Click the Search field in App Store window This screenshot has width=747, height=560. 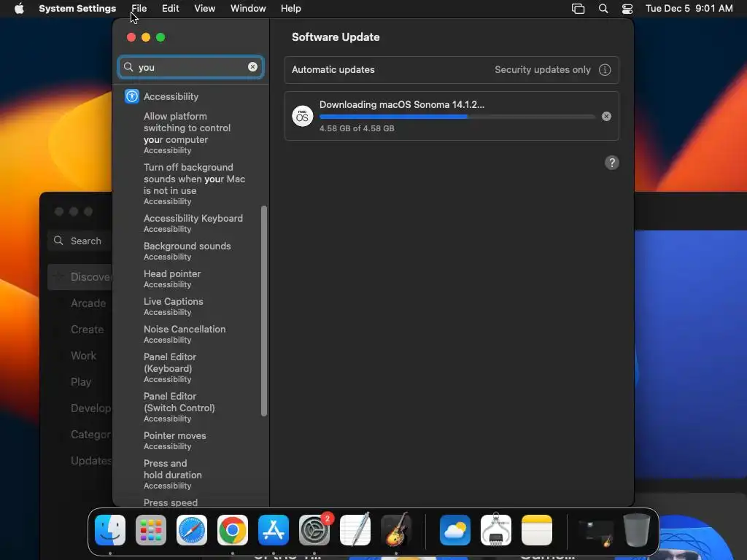[80, 241]
